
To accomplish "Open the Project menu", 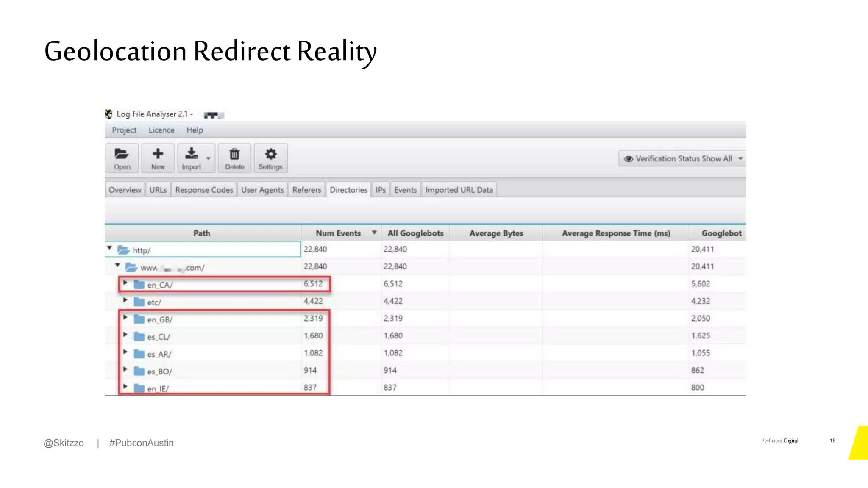I will (x=124, y=130).
